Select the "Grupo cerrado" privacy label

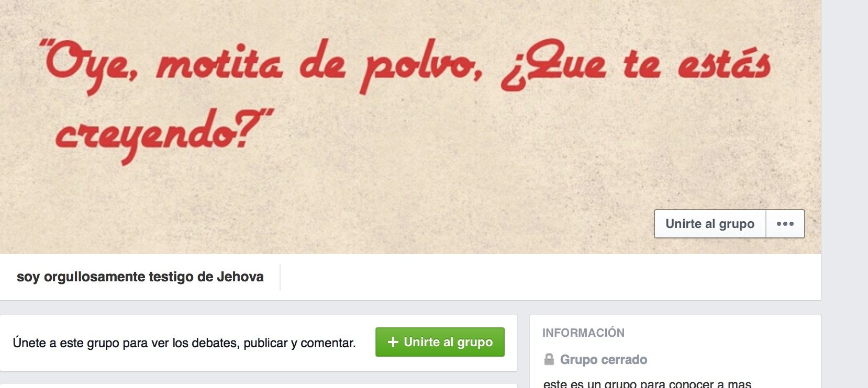tap(604, 360)
